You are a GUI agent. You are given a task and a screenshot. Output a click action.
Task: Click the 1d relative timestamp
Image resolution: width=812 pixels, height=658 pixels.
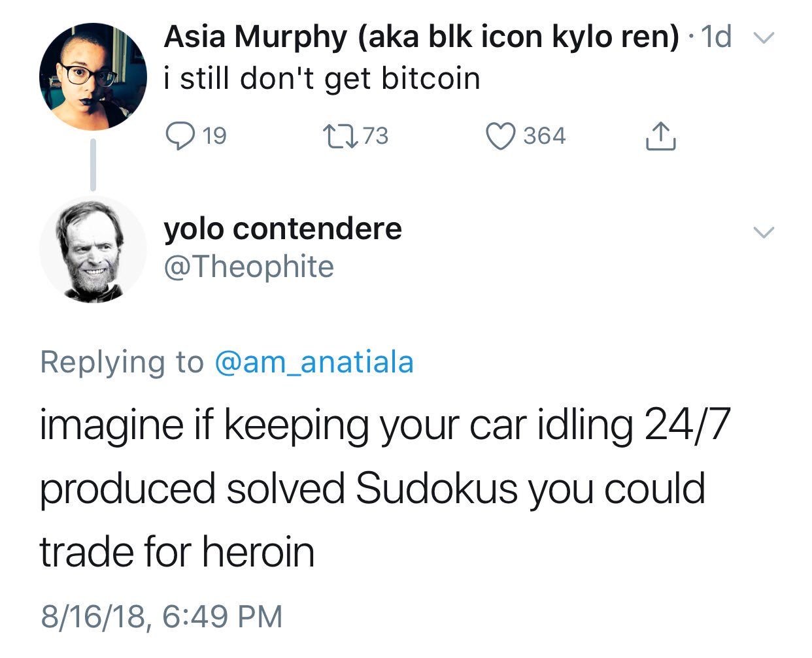point(716,37)
